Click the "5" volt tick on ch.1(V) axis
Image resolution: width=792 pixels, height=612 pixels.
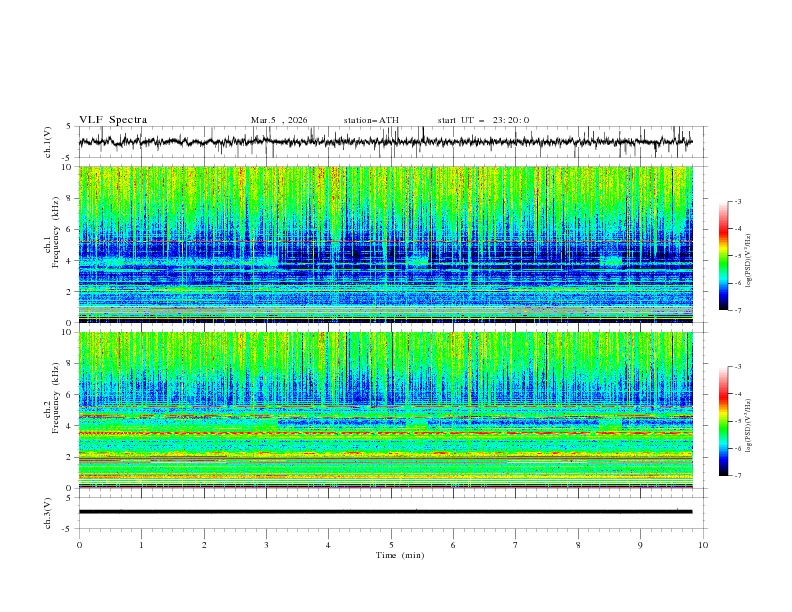click(70, 127)
